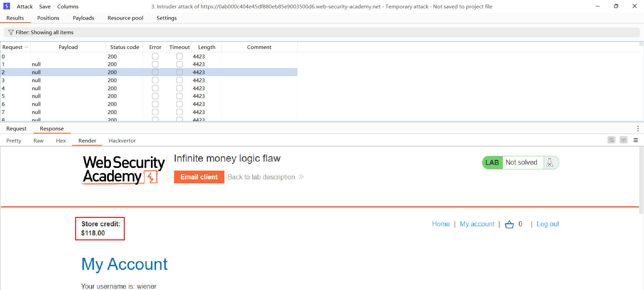Toggle the show non-printable characters \n icon
This screenshot has width=644, height=290.
(624, 140)
